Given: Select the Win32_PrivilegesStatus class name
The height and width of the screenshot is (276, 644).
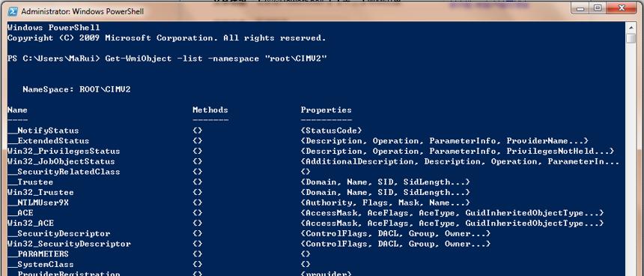Looking at the screenshot, I should 64,151.
